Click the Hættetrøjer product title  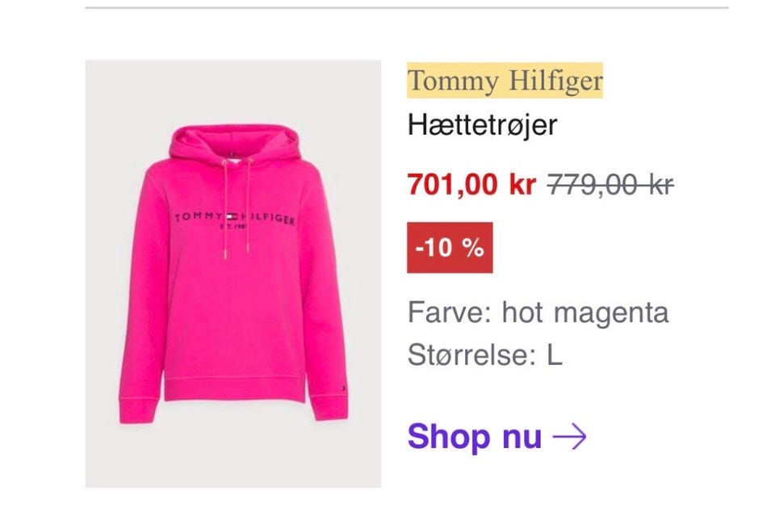[x=482, y=124]
